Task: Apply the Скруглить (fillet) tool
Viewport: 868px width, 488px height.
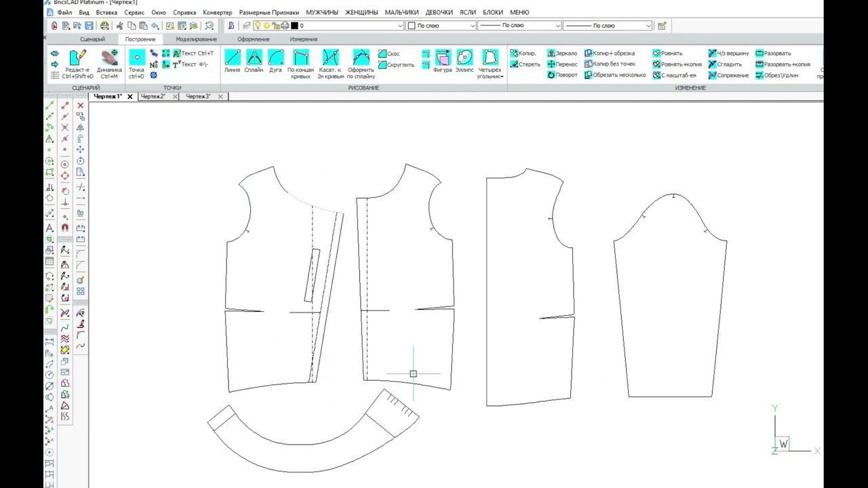Action: pyautogui.click(x=397, y=65)
